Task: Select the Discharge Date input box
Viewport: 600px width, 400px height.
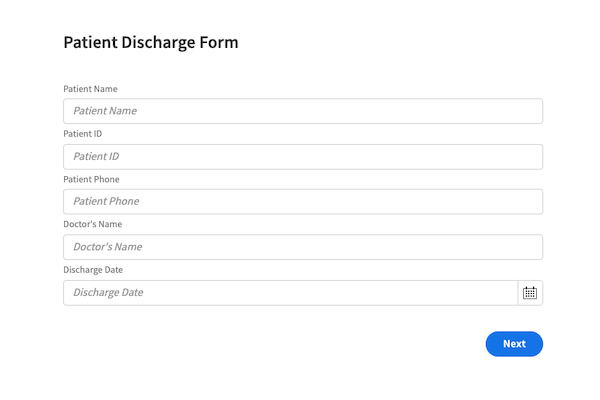Action: click(x=290, y=293)
